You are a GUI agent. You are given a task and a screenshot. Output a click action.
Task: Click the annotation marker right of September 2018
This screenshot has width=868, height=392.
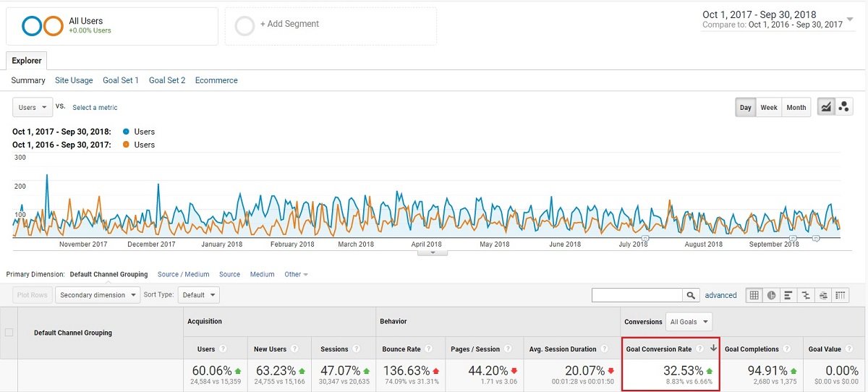815,237
